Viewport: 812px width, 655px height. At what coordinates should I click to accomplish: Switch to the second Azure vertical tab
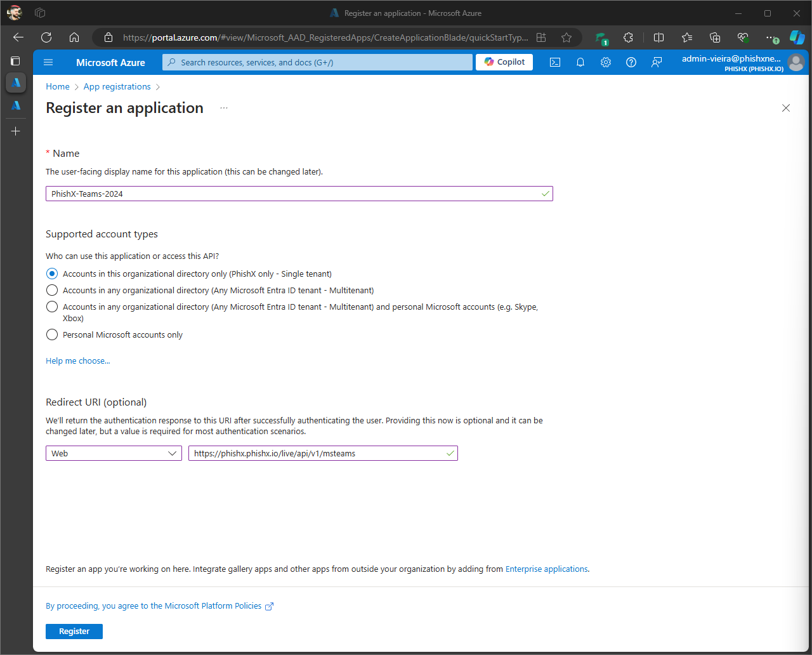pyautogui.click(x=16, y=105)
